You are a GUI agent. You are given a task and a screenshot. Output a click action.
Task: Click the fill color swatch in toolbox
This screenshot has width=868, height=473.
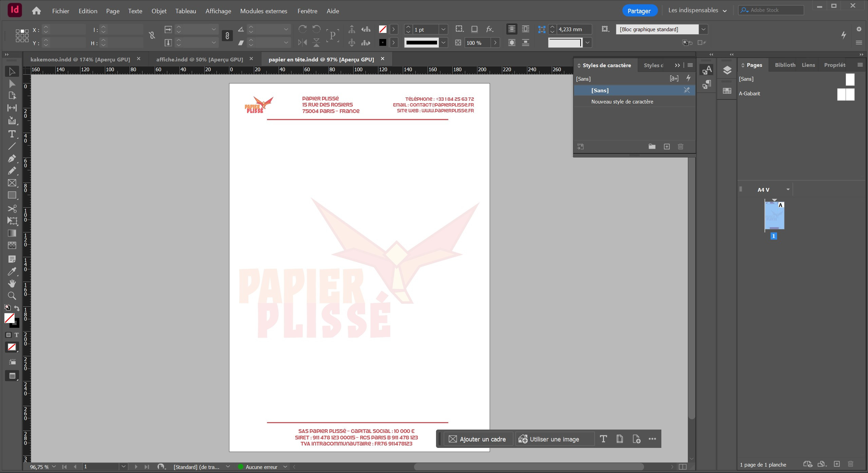(9, 318)
